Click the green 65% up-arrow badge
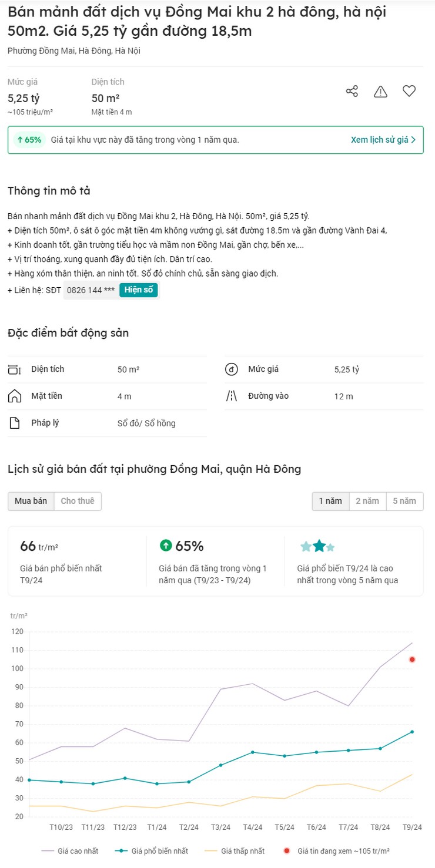The height and width of the screenshot is (868, 435). coord(29,140)
